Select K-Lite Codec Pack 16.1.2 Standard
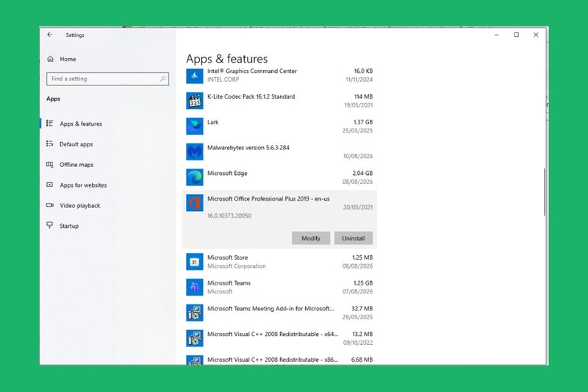The image size is (588, 392). tap(279, 101)
